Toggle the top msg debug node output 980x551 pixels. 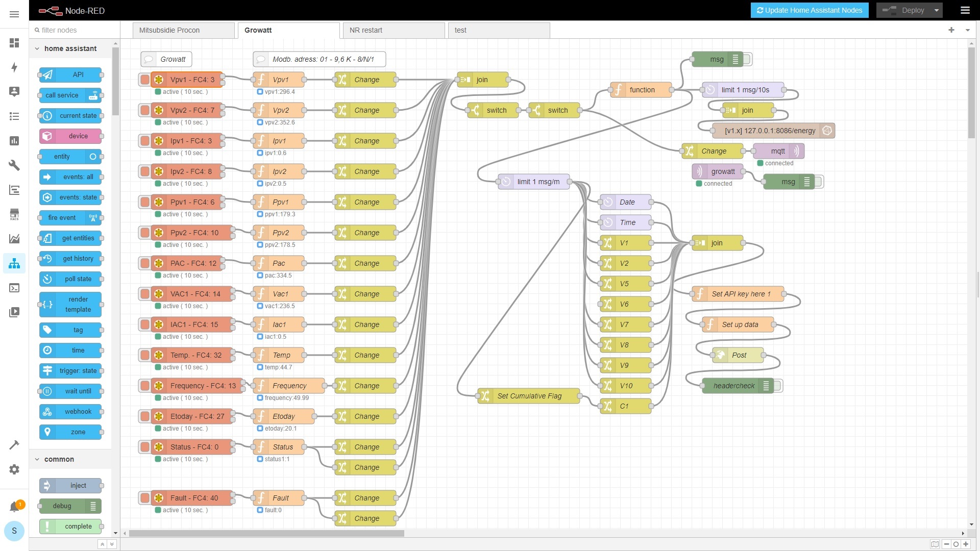click(x=748, y=59)
